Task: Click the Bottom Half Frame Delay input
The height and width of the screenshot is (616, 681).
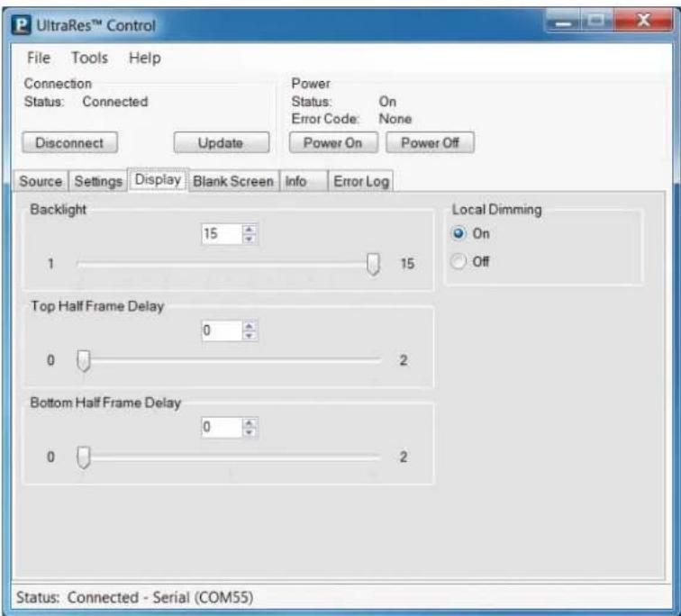Action: click(x=221, y=427)
